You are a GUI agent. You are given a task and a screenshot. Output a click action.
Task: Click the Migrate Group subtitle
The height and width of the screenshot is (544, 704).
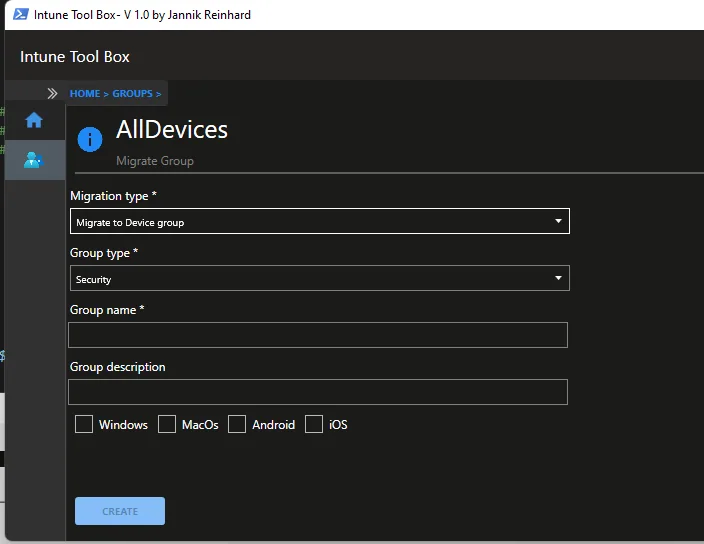pos(155,161)
